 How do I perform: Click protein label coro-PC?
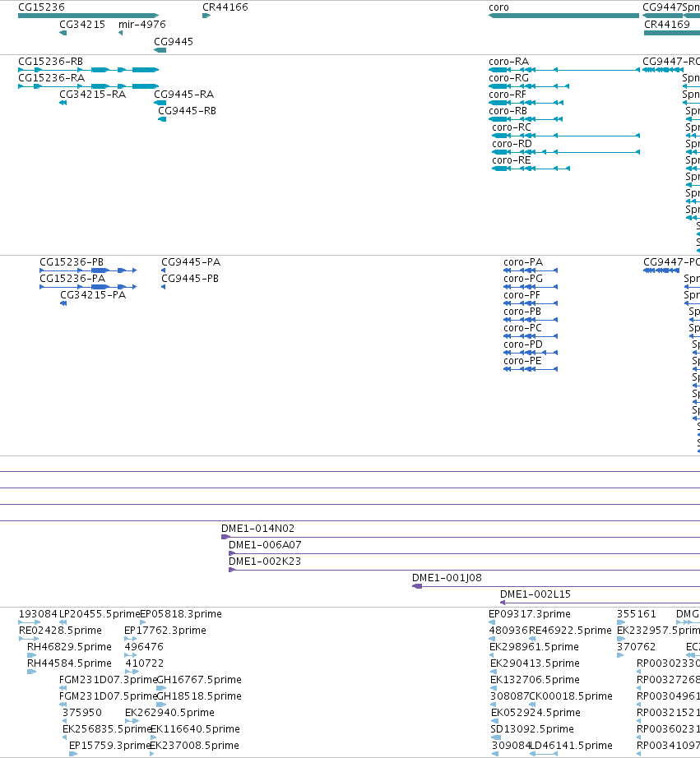[x=522, y=328]
